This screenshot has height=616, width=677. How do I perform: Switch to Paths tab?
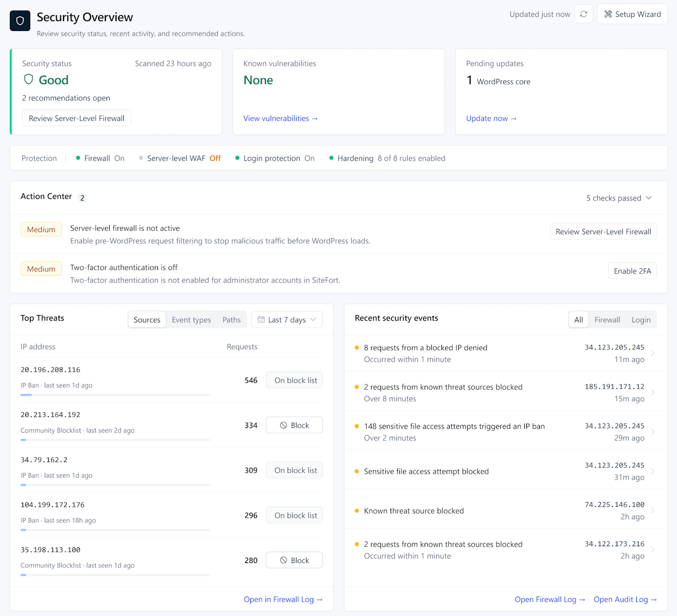[x=231, y=320]
